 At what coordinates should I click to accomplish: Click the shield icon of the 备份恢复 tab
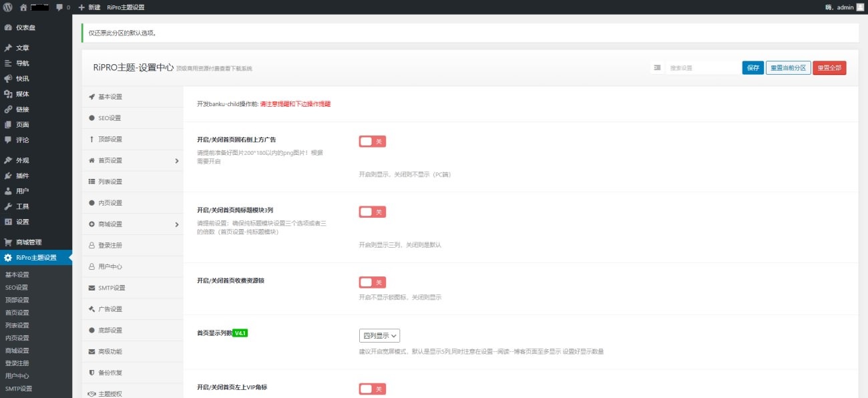[x=91, y=373]
